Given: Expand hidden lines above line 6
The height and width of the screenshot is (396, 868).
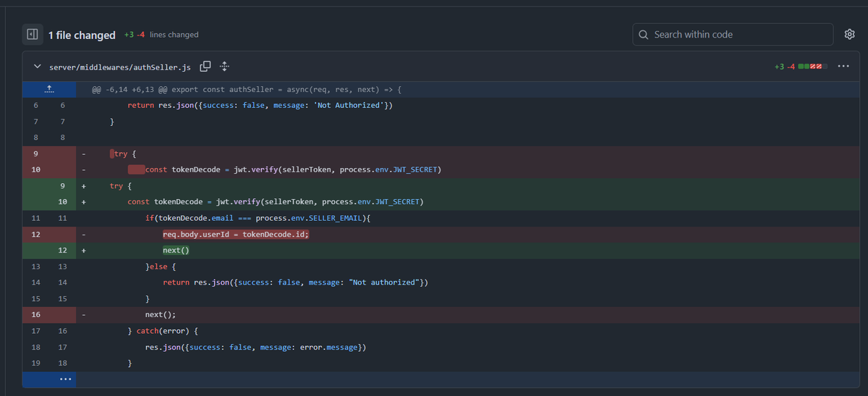Looking at the screenshot, I should [x=49, y=89].
